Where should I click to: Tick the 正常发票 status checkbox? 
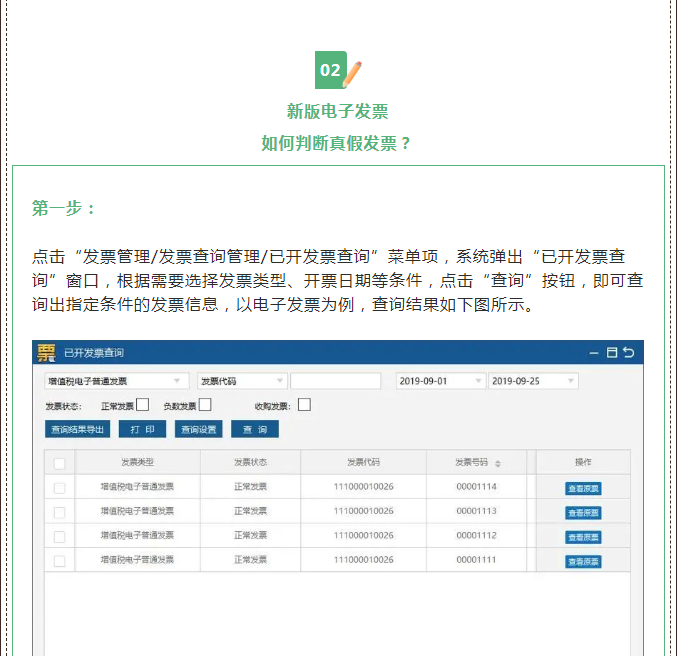(x=142, y=405)
